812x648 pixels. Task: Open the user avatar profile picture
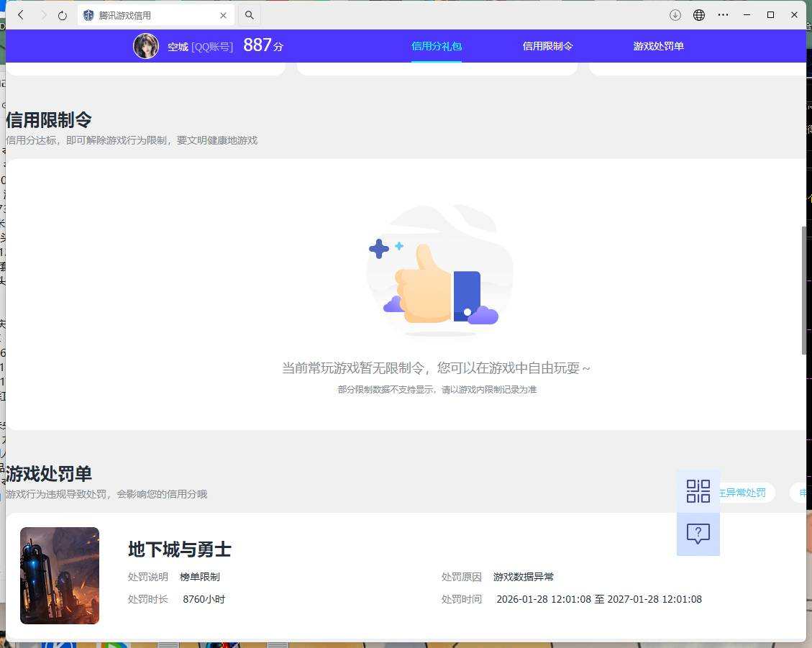[146, 46]
